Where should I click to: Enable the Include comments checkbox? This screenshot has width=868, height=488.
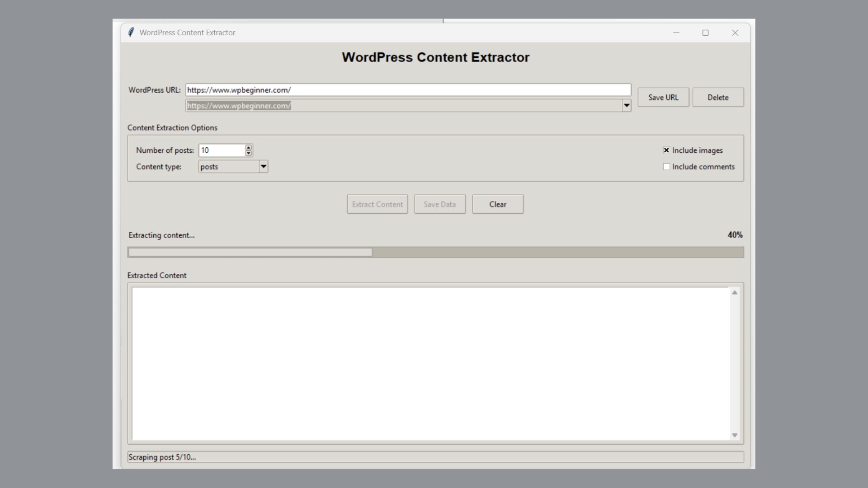666,167
